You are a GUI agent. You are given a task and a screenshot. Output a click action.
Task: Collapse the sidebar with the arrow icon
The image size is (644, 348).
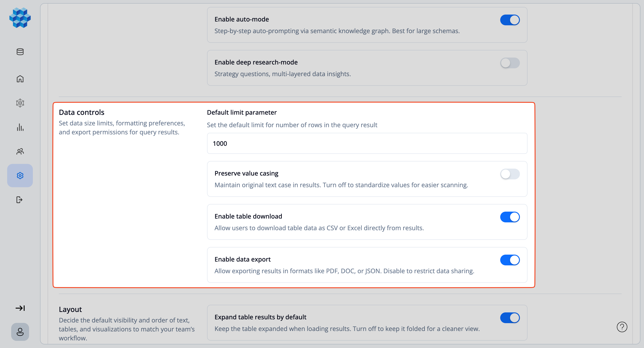20,308
